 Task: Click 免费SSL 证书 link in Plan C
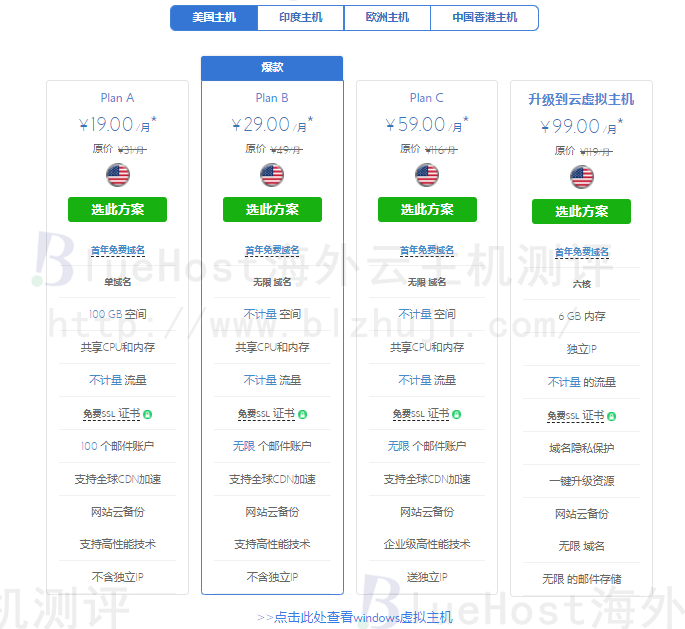tap(421, 414)
